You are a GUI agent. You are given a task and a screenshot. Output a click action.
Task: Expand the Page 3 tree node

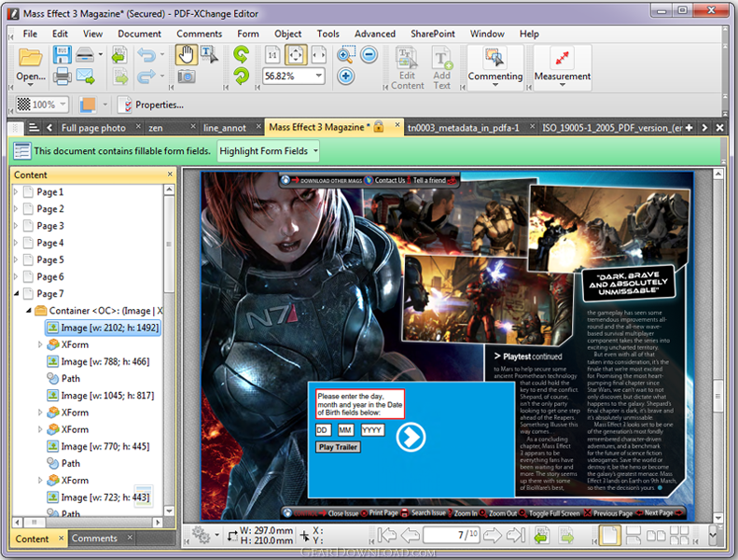pos(16,226)
